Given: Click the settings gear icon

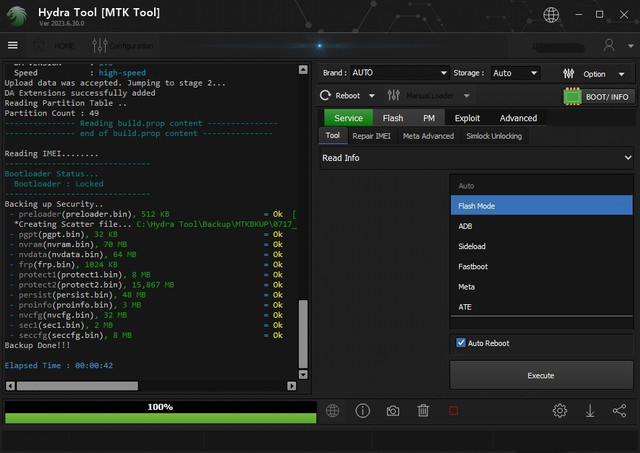Looking at the screenshot, I should [560, 410].
